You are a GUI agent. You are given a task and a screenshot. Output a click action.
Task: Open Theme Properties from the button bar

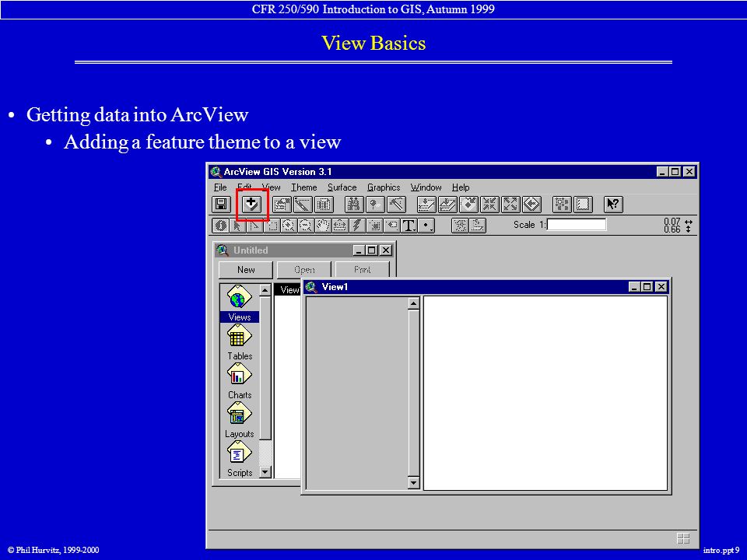(282, 205)
